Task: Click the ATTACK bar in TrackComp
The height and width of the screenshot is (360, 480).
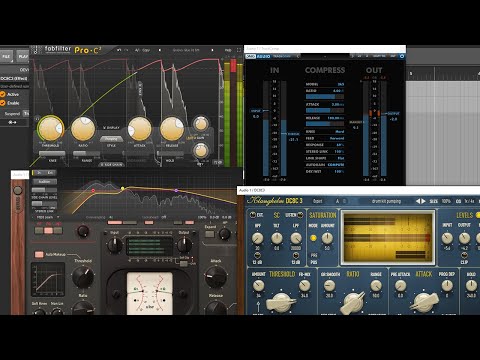Action: tap(325, 110)
